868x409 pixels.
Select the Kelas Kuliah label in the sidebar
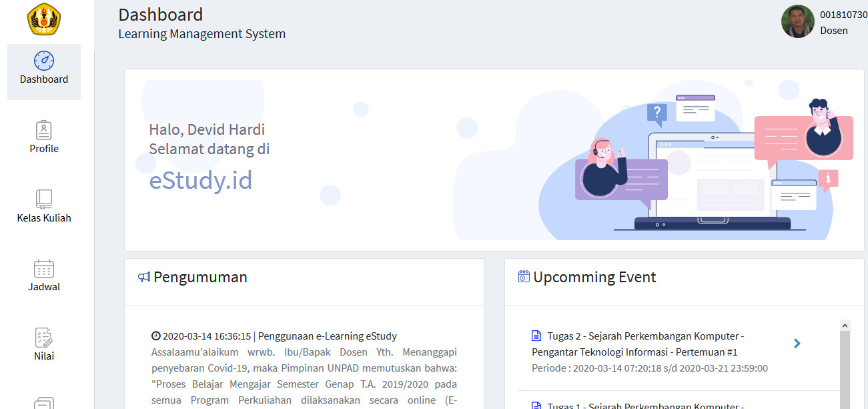(44, 218)
